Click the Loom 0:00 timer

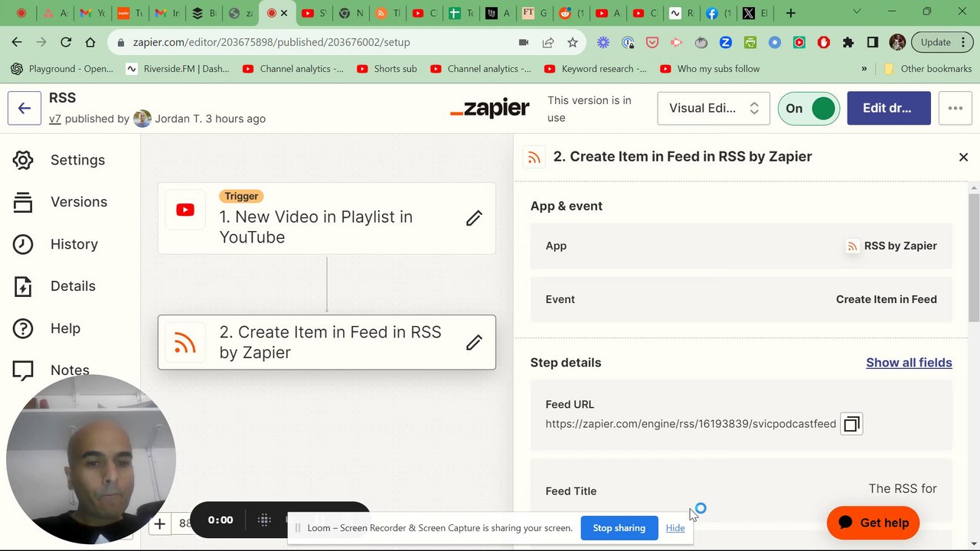(x=220, y=520)
